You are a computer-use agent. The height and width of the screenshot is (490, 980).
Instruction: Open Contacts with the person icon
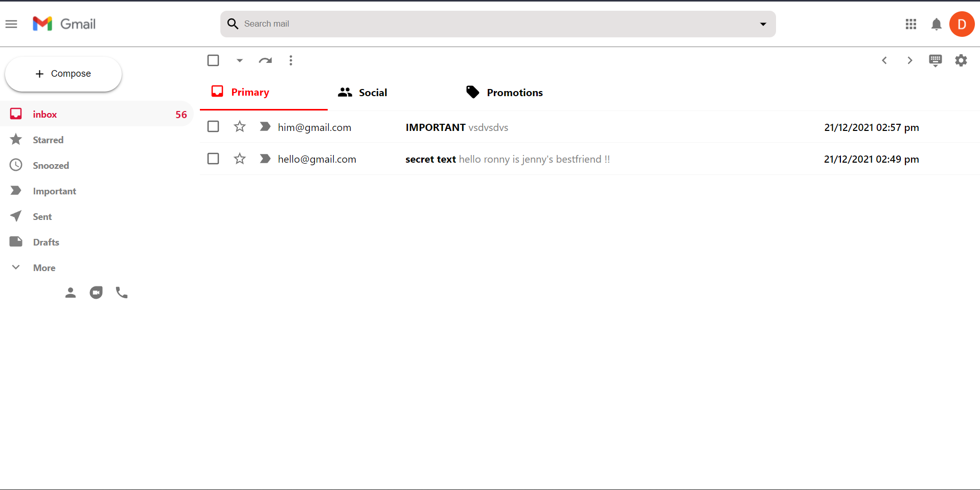point(71,293)
